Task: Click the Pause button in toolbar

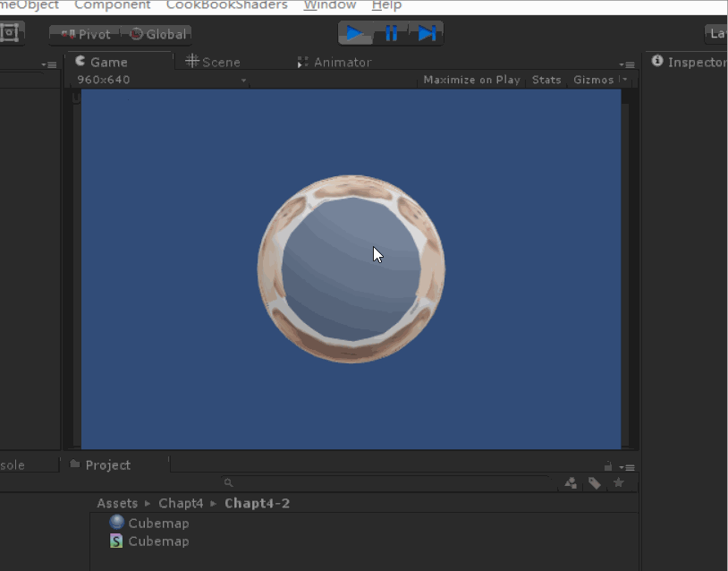Action: (391, 33)
